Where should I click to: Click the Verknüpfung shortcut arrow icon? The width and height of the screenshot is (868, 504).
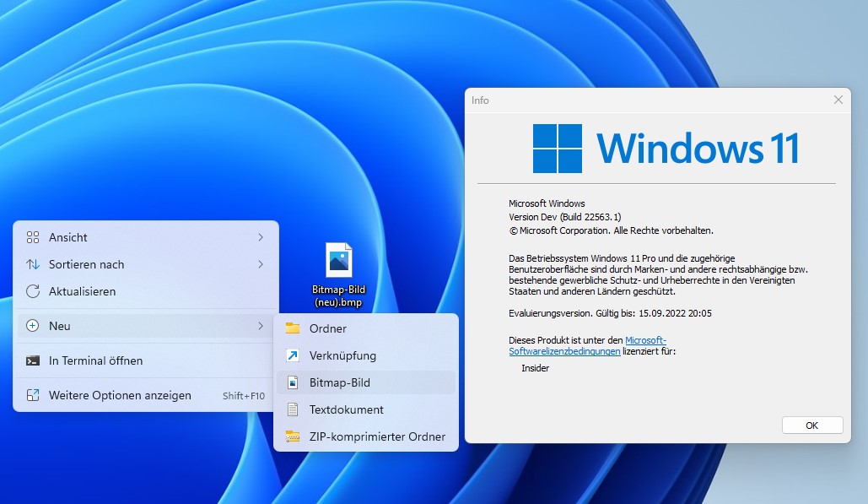(x=292, y=355)
